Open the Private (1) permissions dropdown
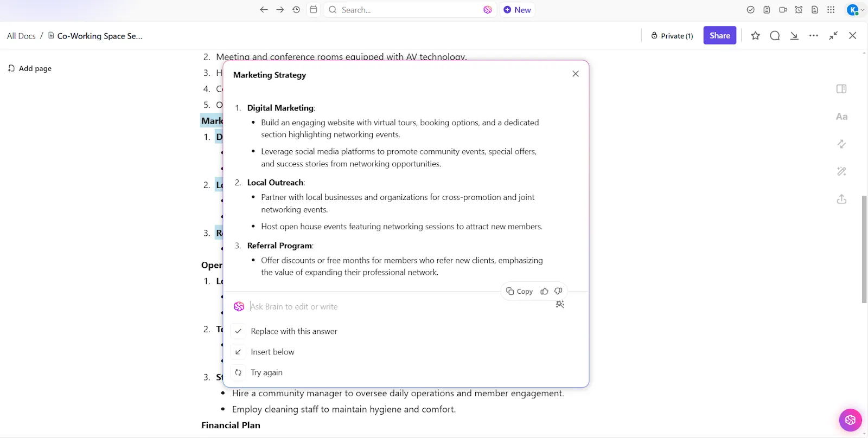Viewport: 868px width, 438px height. [x=672, y=36]
